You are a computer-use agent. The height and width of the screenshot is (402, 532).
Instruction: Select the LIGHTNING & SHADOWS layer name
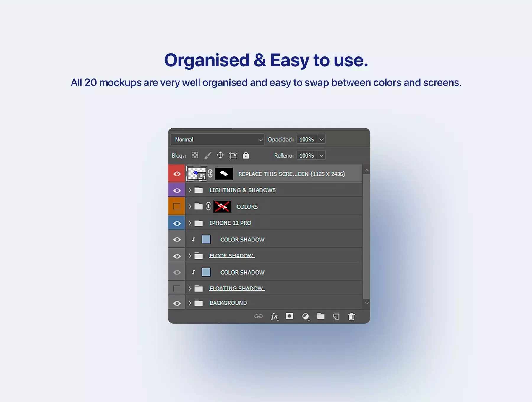(x=243, y=190)
